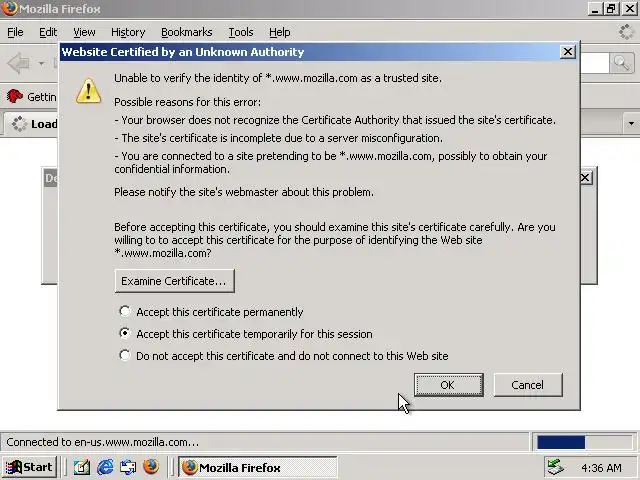Minimize the Firefox window
The width and height of the screenshot is (640, 480).
pos(596,9)
